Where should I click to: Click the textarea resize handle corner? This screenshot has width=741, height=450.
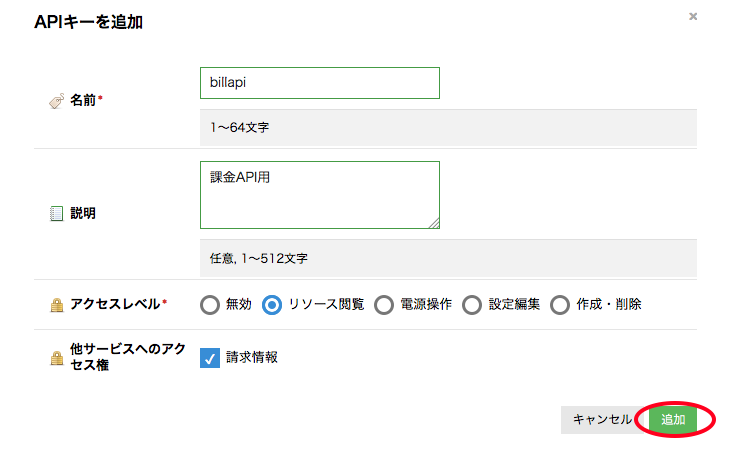[x=434, y=223]
